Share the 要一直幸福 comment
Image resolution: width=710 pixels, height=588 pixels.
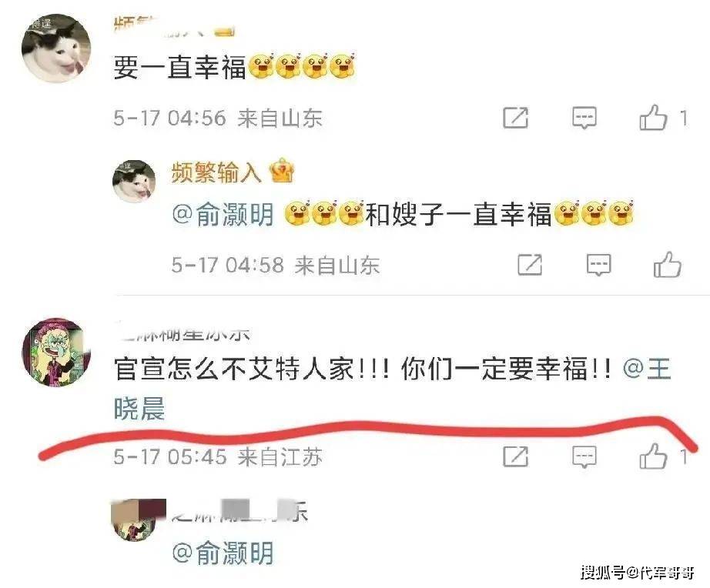516,119
